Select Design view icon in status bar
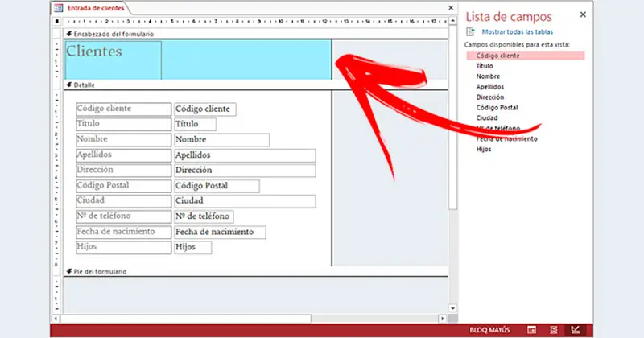 576,330
